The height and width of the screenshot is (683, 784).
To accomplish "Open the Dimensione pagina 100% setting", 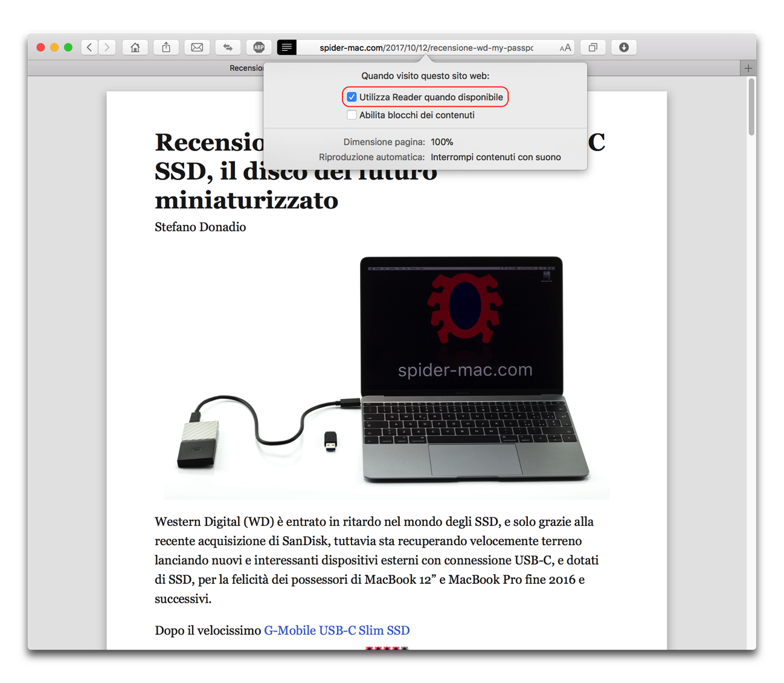I will coord(442,142).
